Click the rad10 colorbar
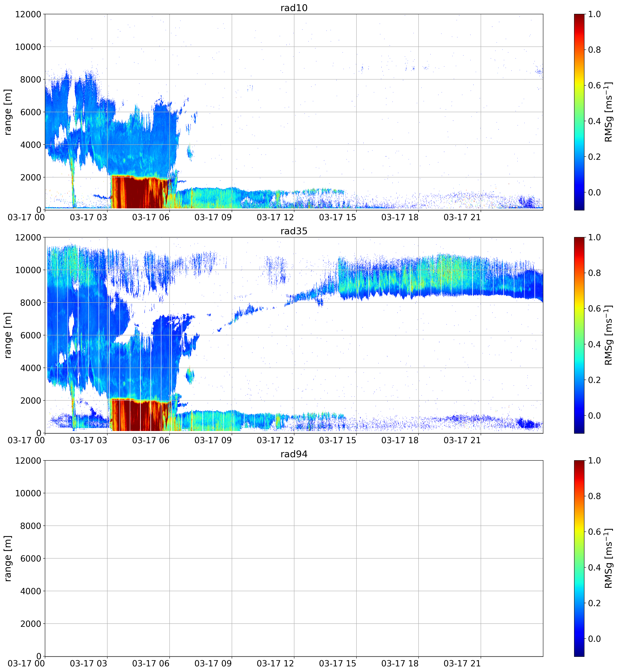The image size is (618, 672). [x=579, y=112]
